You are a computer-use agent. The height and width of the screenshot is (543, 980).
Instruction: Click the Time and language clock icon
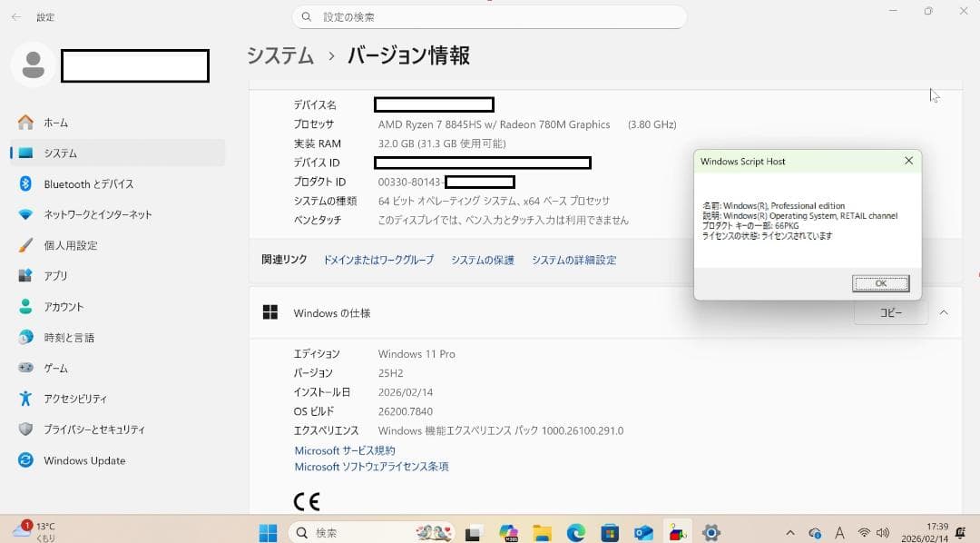tap(25, 337)
